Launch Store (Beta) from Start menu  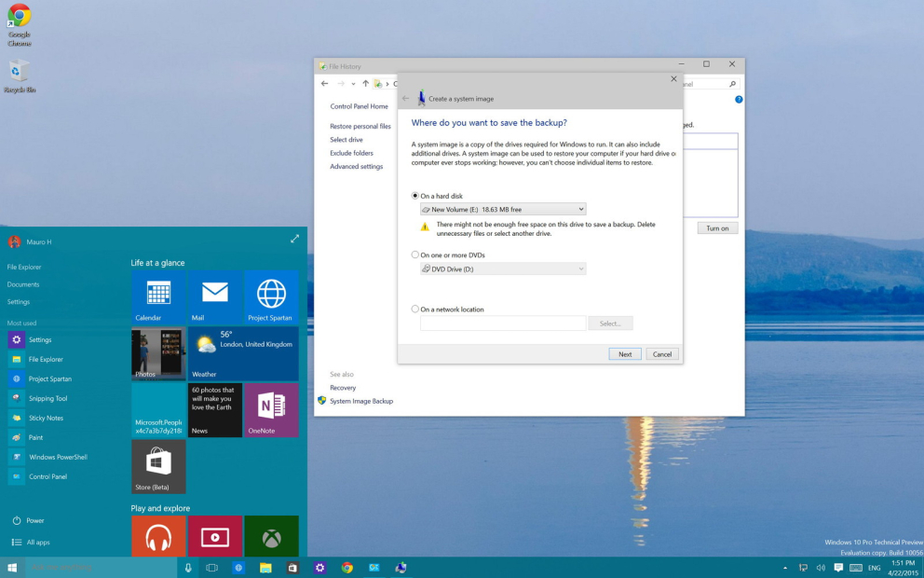(158, 464)
